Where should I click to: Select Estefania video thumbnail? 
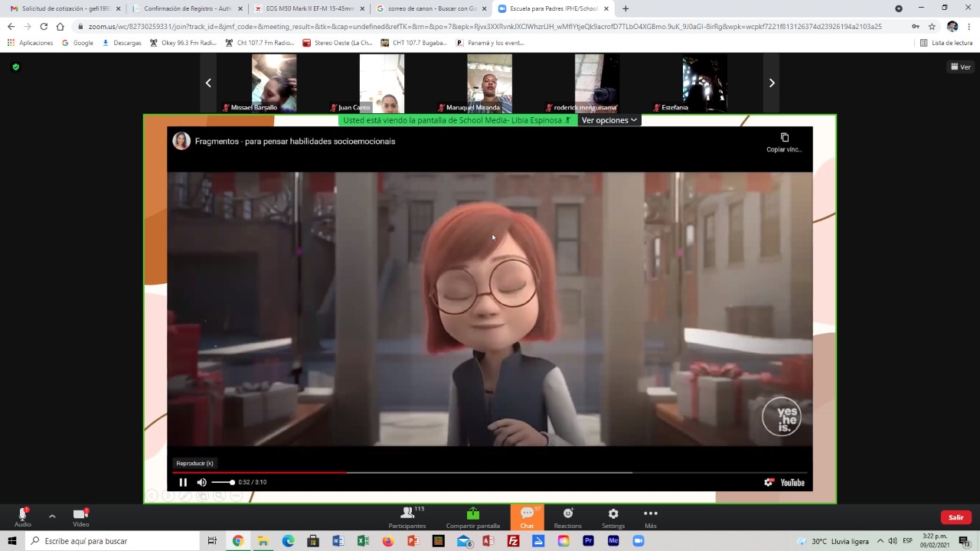705,83
